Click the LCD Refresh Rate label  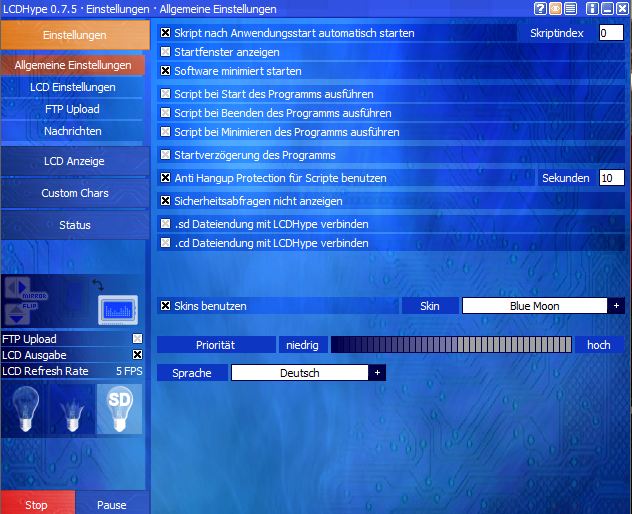(x=45, y=371)
